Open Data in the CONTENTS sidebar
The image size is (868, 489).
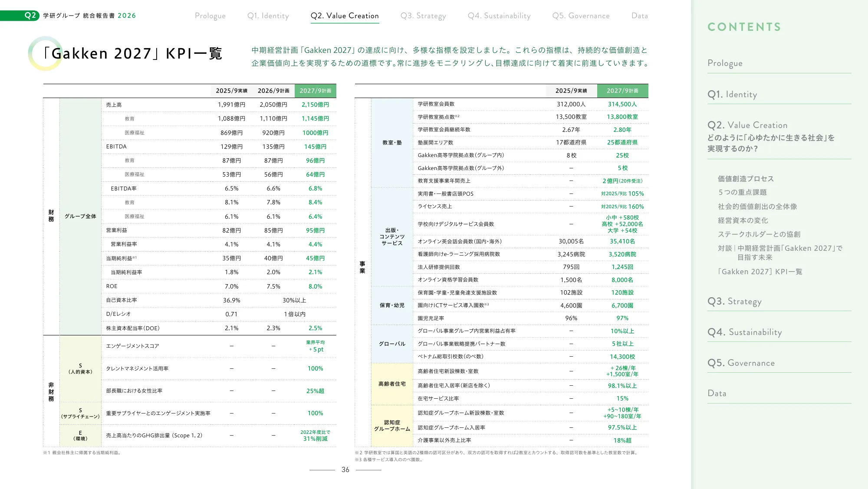[x=717, y=393]
